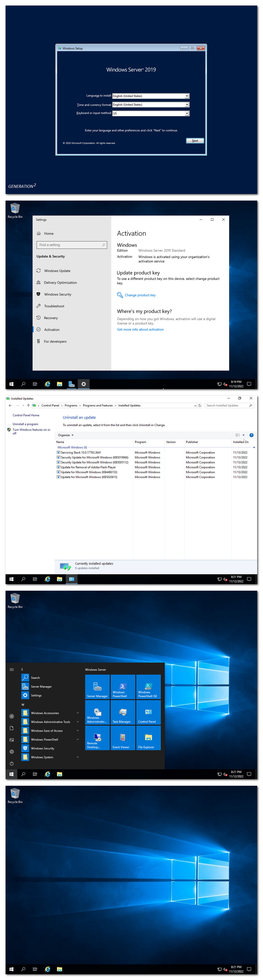263x980 pixels.
Task: Select the Security Update KB5019966 entry
Action: click(x=94, y=458)
